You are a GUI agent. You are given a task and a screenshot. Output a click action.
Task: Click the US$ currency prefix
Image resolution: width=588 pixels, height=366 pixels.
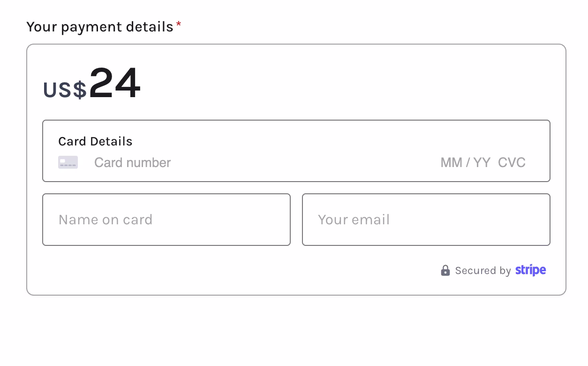(x=65, y=90)
